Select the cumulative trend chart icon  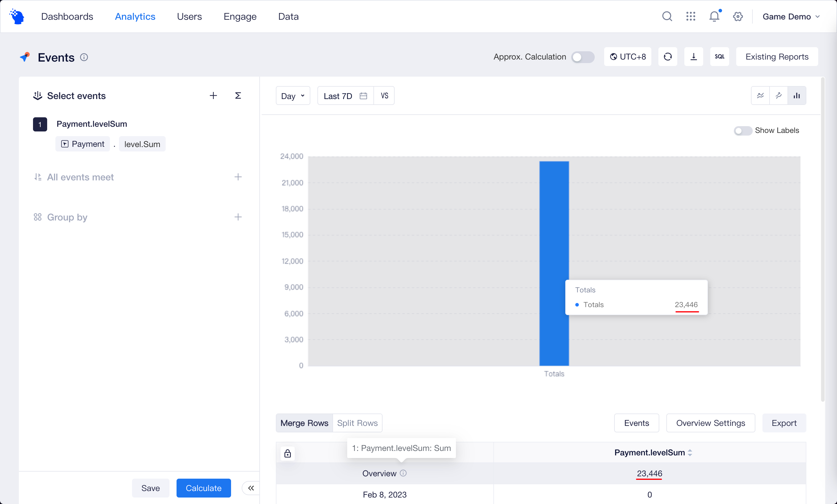779,96
